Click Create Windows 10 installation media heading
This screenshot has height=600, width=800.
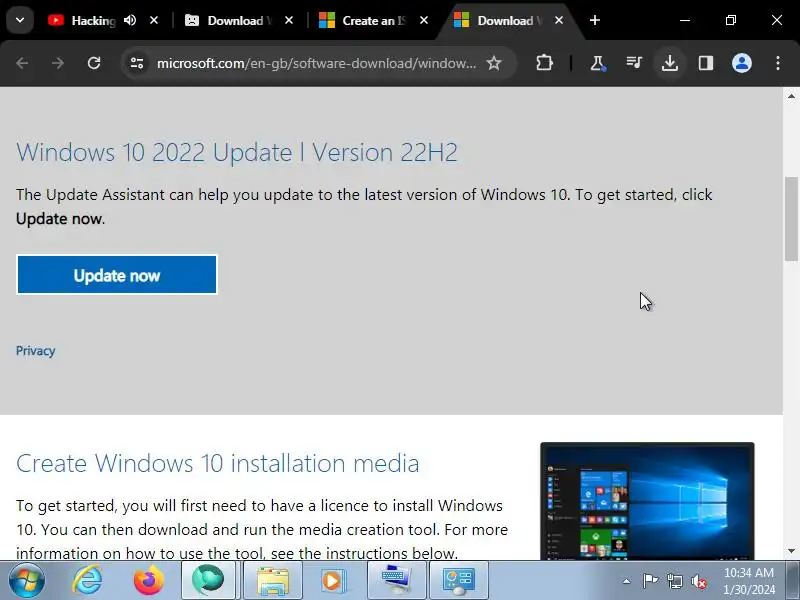[217, 463]
